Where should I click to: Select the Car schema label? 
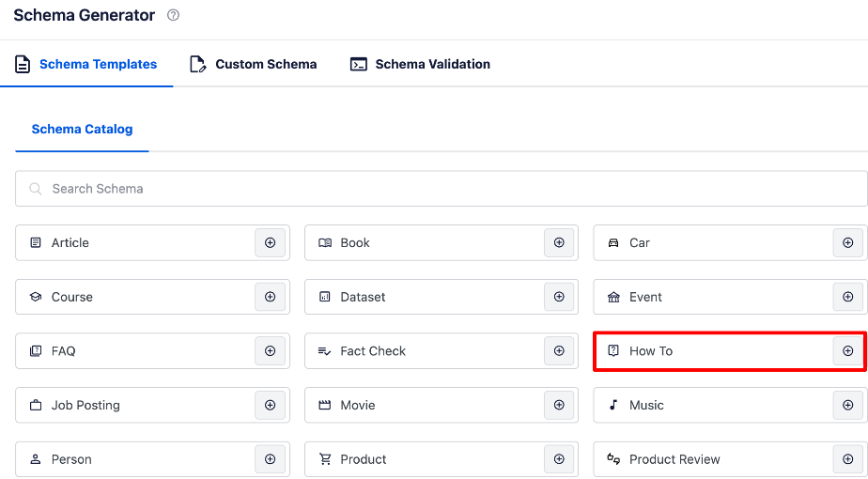pos(640,242)
